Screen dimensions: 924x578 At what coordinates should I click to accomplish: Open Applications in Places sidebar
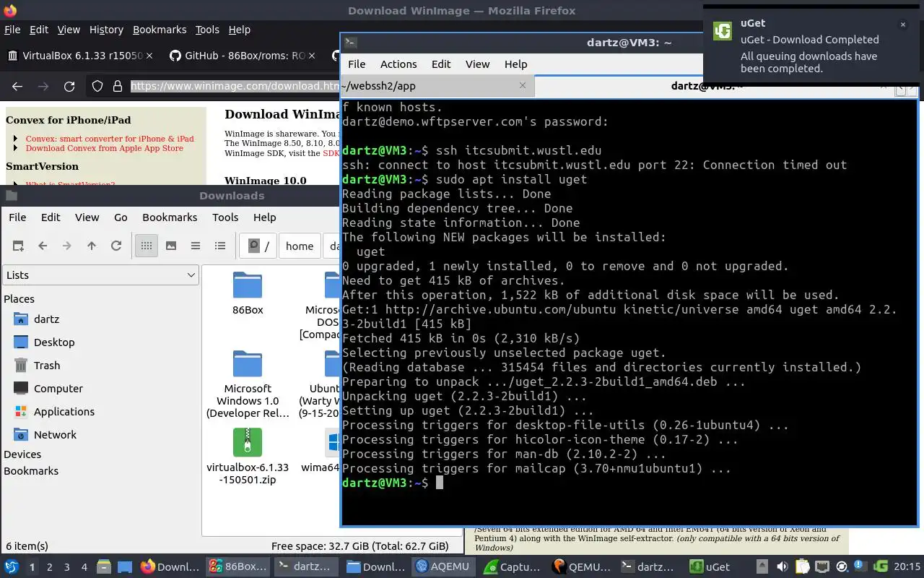tap(64, 411)
